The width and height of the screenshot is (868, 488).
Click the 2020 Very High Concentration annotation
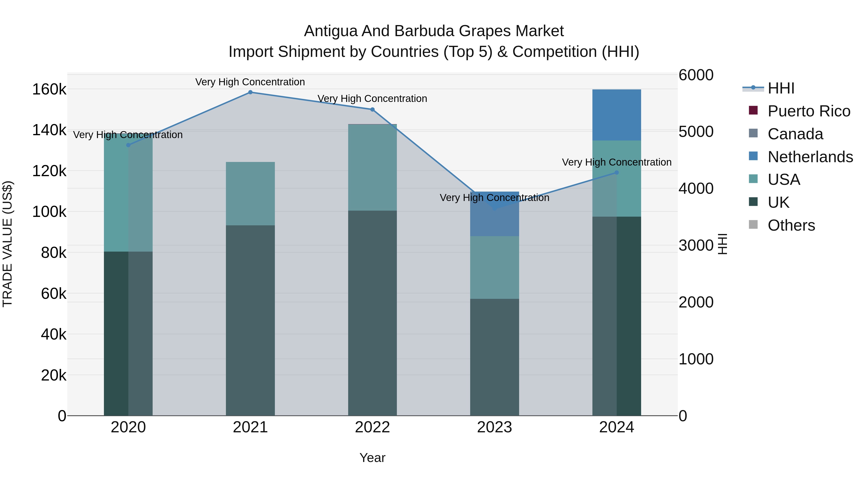pos(128,135)
